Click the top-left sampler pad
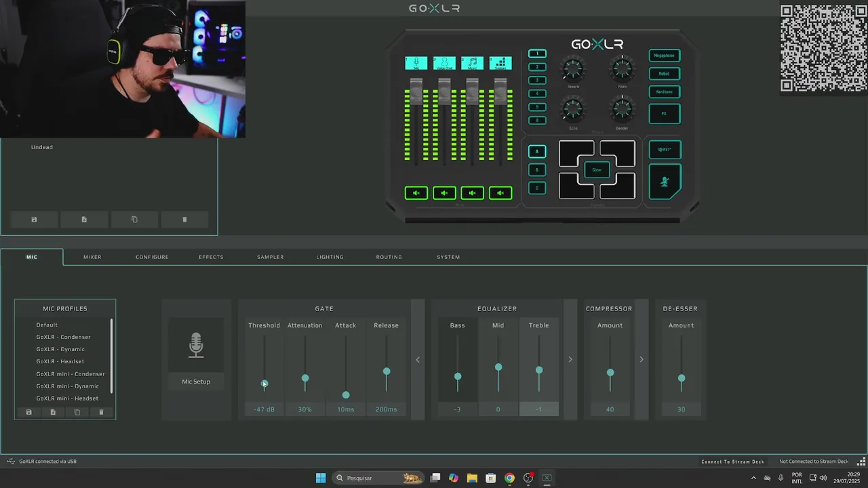This screenshot has height=488, width=868. point(576,154)
